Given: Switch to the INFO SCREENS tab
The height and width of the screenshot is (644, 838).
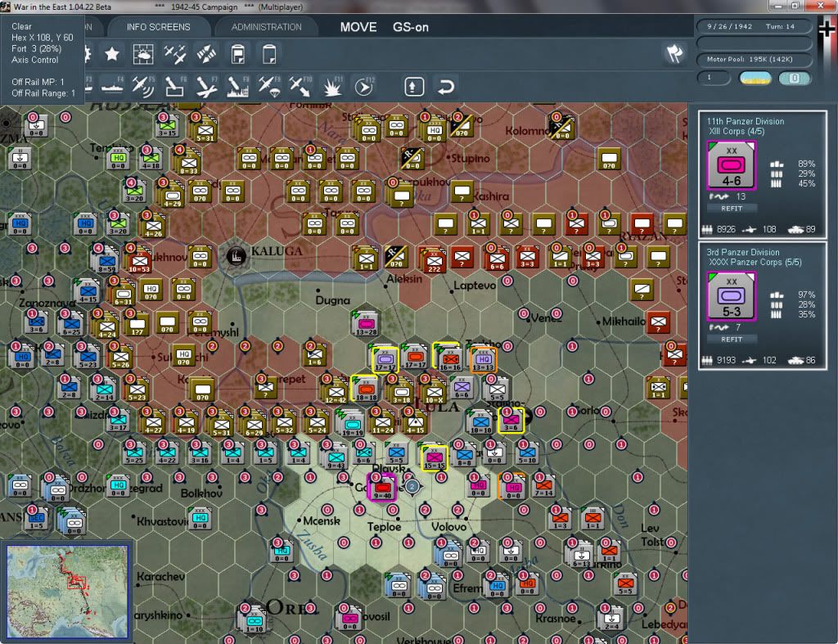Looking at the screenshot, I should (x=158, y=27).
